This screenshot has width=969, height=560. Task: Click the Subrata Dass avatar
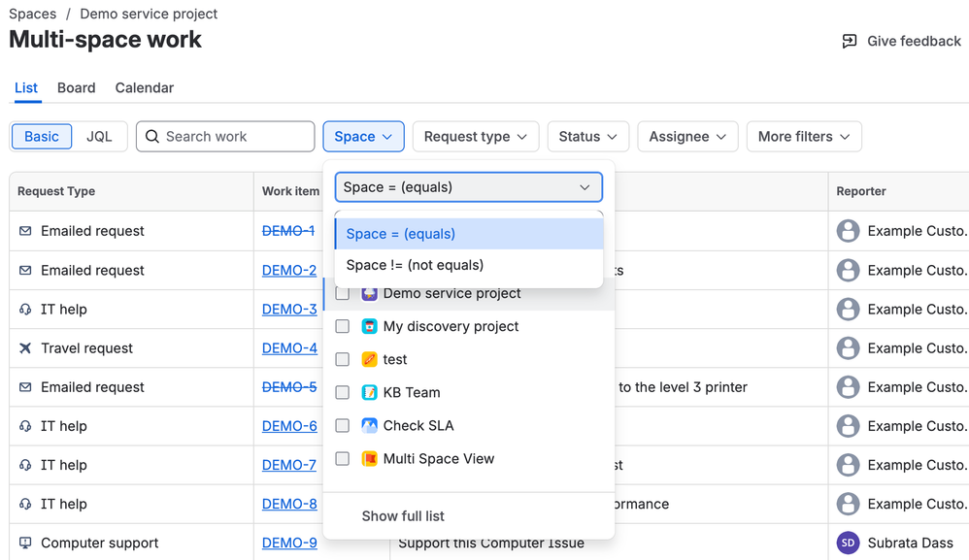848,543
